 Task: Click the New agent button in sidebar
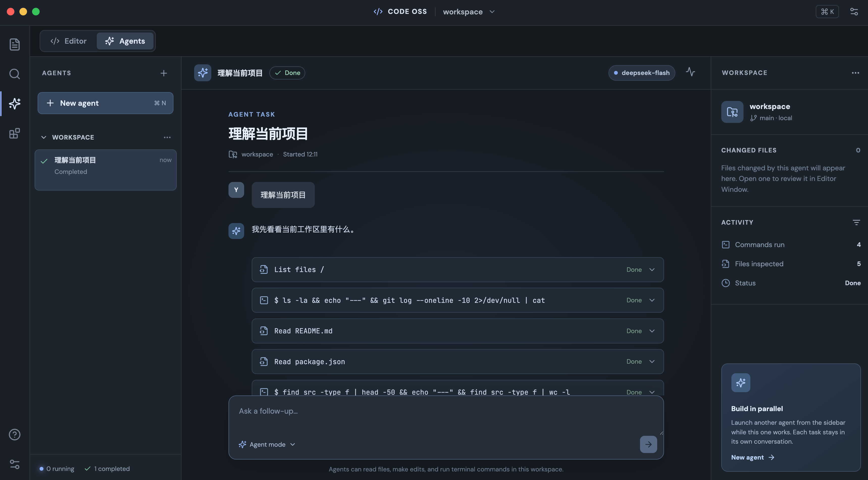pos(106,103)
